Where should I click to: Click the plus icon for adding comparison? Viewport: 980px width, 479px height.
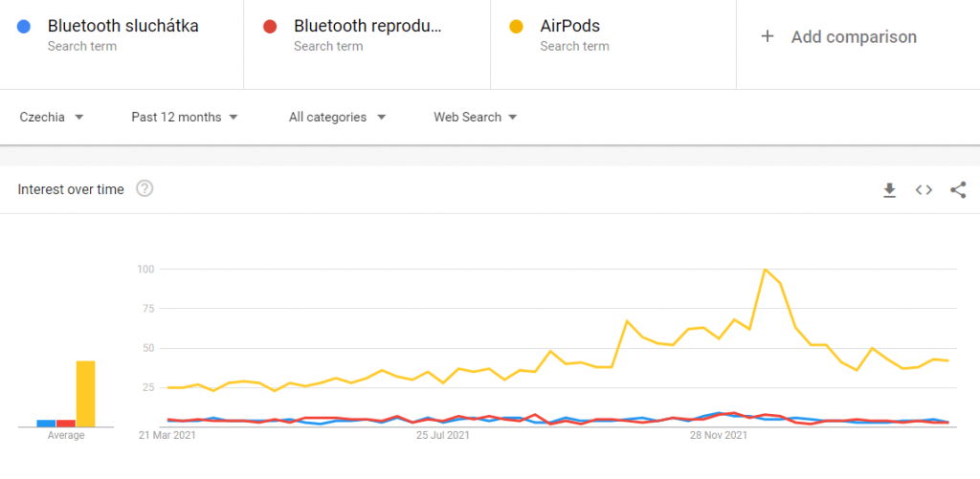tap(767, 37)
